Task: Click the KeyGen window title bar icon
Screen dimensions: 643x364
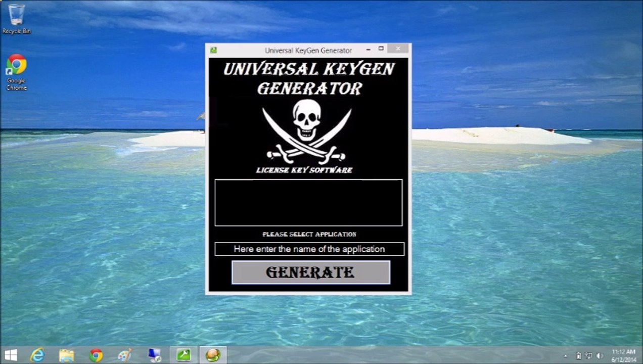Action: tap(214, 50)
